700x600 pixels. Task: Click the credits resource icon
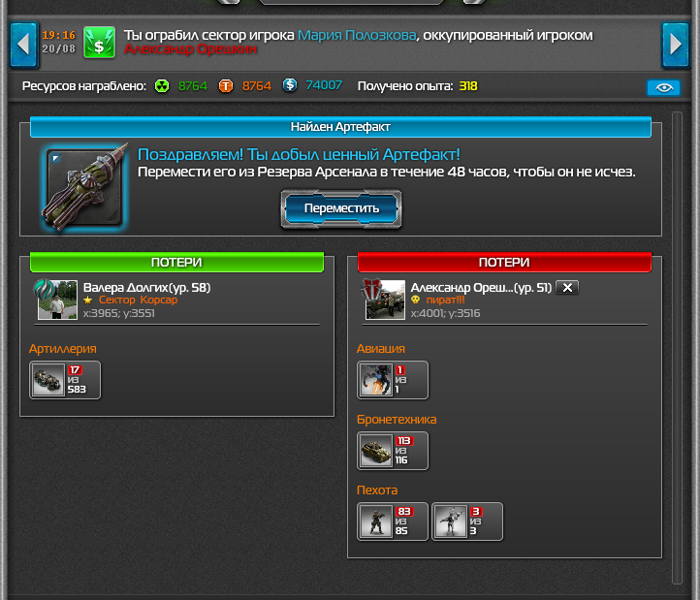(x=290, y=85)
